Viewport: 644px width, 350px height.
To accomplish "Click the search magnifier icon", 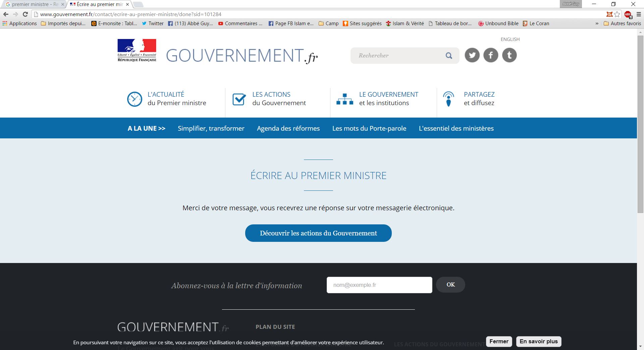I will click(x=449, y=56).
